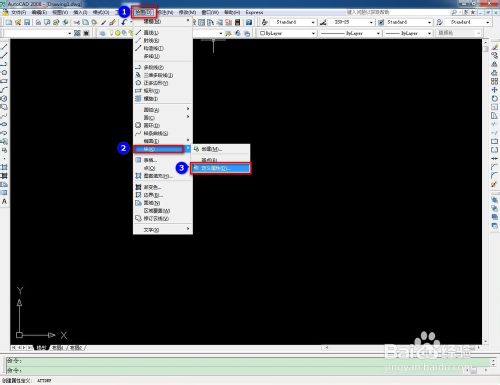This screenshot has width=500, height=385.
Task: Click the Cut scissors toolbar icon
Action: (76, 22)
